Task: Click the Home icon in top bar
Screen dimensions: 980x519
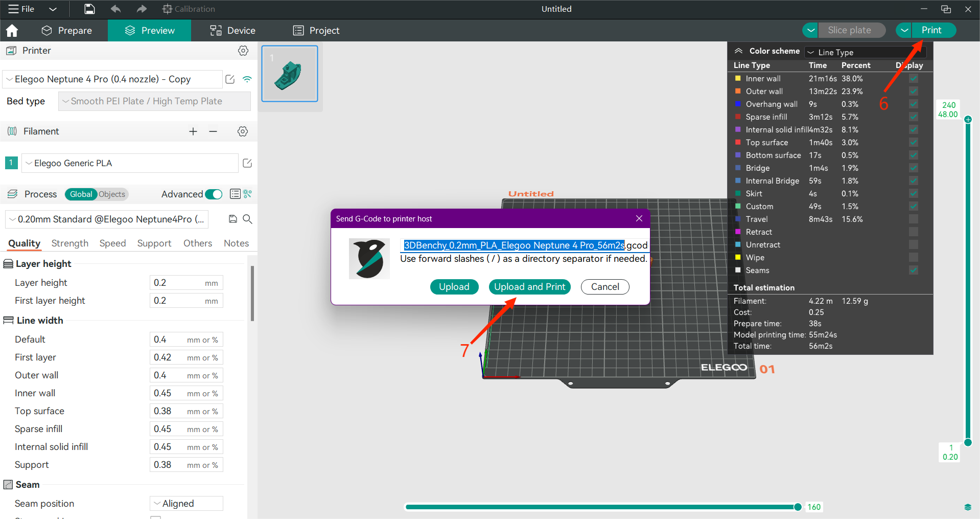Action: pos(12,31)
